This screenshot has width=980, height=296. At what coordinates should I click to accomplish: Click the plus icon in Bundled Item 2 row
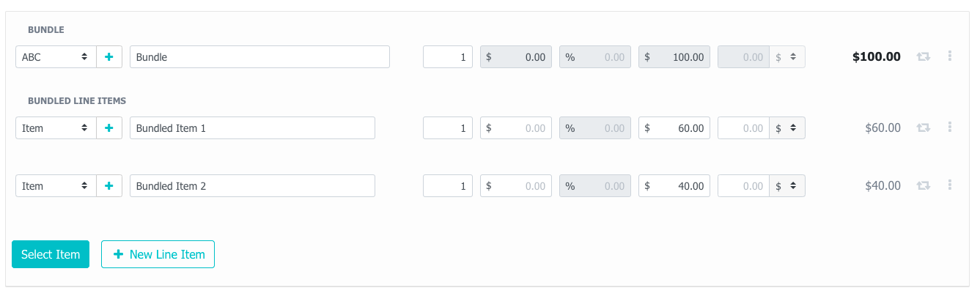[x=109, y=186]
